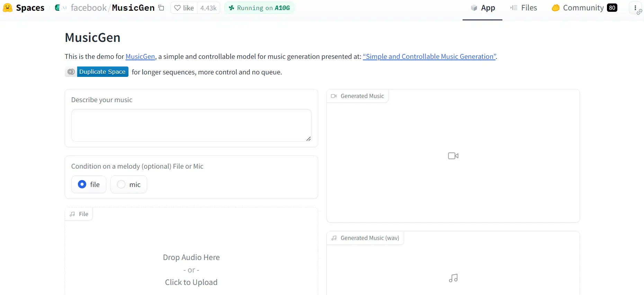This screenshot has height=295, width=644.
Task: Click the Duplicate Space badge icon
Action: (71, 72)
